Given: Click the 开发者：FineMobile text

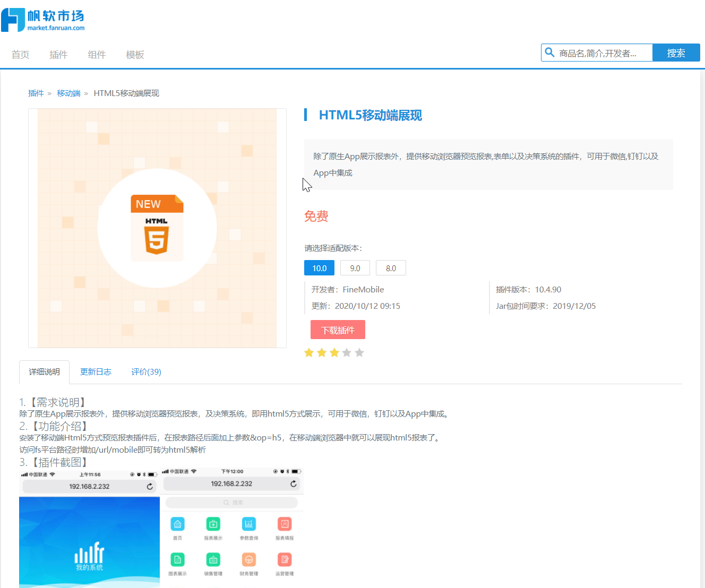Looking at the screenshot, I should pyautogui.click(x=348, y=290).
